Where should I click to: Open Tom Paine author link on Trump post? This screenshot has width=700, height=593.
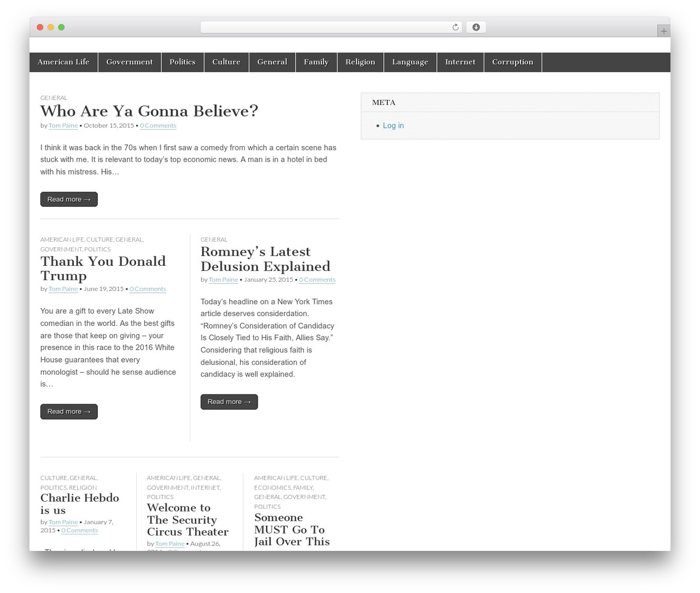coord(63,289)
